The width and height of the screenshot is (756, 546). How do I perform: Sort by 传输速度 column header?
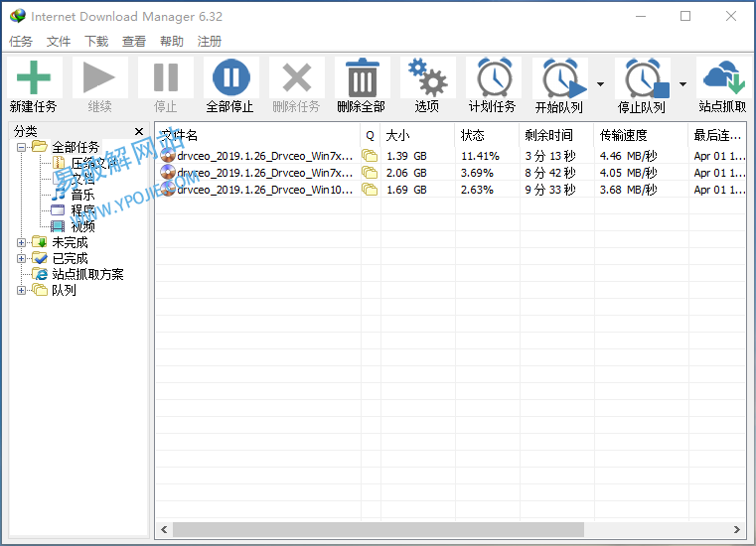click(x=641, y=135)
